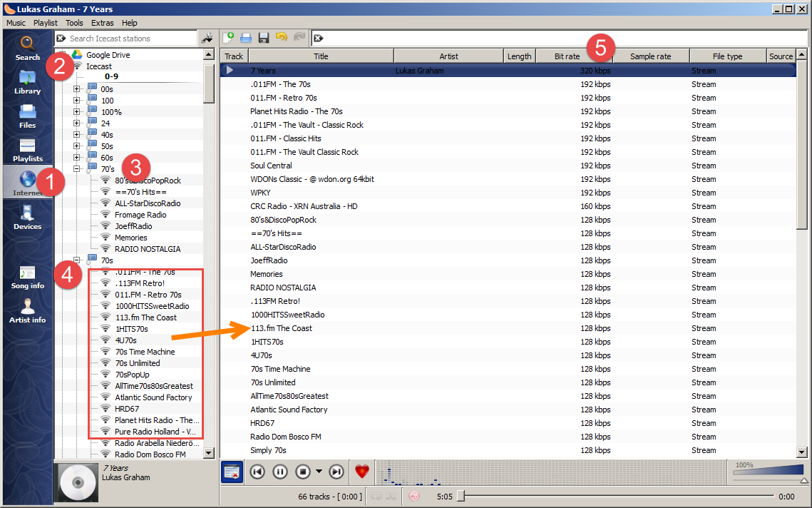The image size is (812, 508).
Task: Toggle repeat mode
Action: click(x=376, y=497)
